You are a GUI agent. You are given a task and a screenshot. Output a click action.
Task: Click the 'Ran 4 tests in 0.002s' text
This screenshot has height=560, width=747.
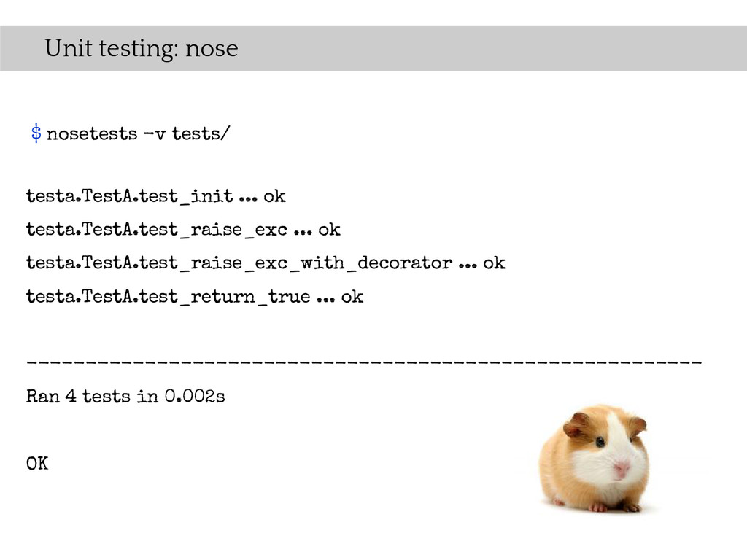pyautogui.click(x=125, y=396)
